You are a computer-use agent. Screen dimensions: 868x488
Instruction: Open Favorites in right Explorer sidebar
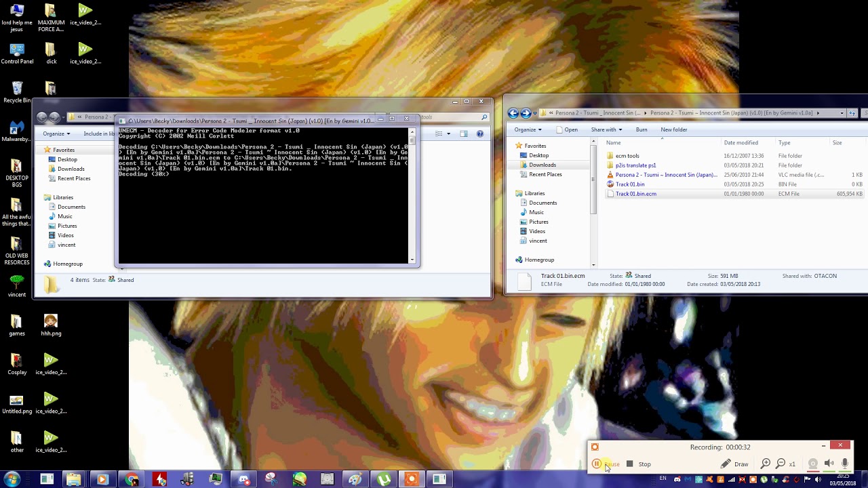[x=535, y=146]
